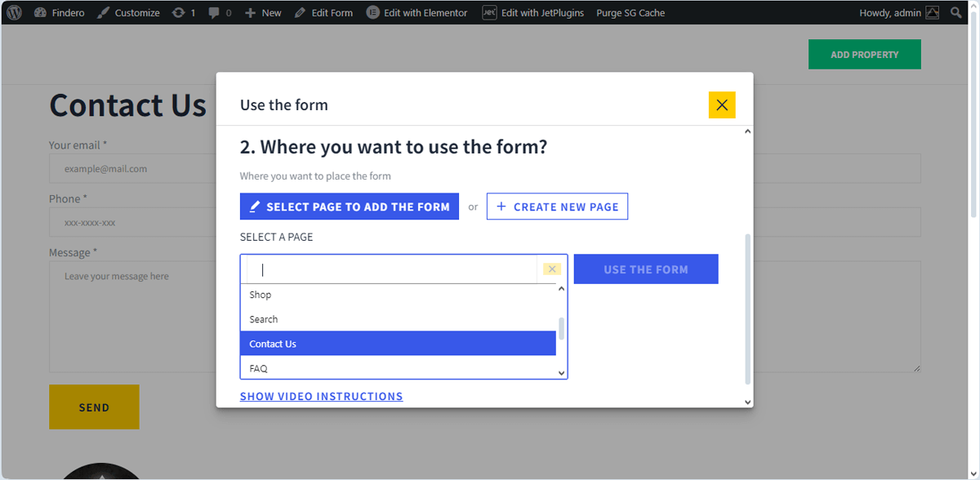980x480 pixels.
Task: Choose Search in the page list
Action: [x=398, y=319]
